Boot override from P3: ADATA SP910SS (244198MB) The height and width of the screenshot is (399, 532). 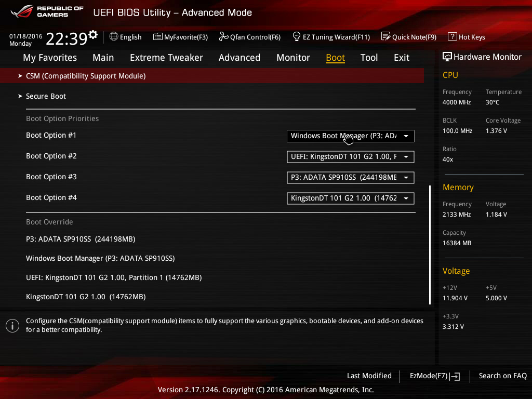[x=81, y=239]
